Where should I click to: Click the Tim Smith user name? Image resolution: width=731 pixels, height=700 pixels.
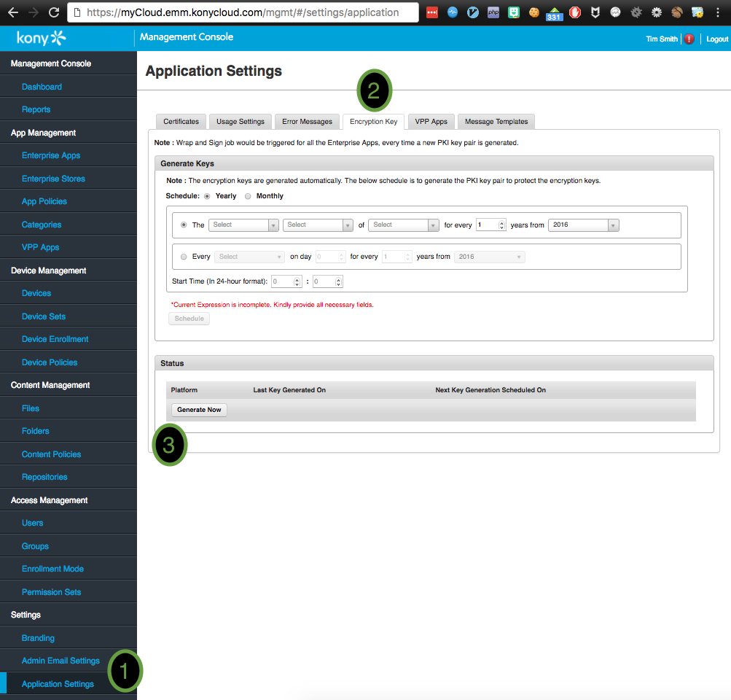[x=662, y=39]
